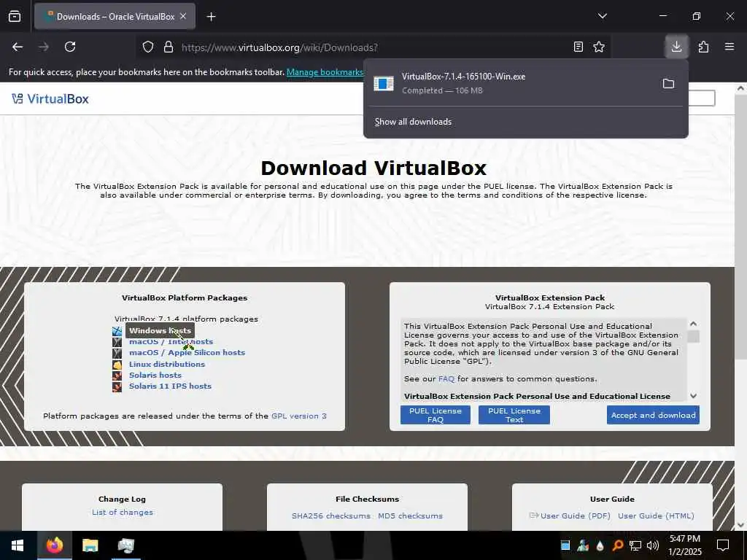Viewport: 747px width, 560px height.
Task: Open macOS / Apple Silicon hosts link
Action: pos(187,352)
